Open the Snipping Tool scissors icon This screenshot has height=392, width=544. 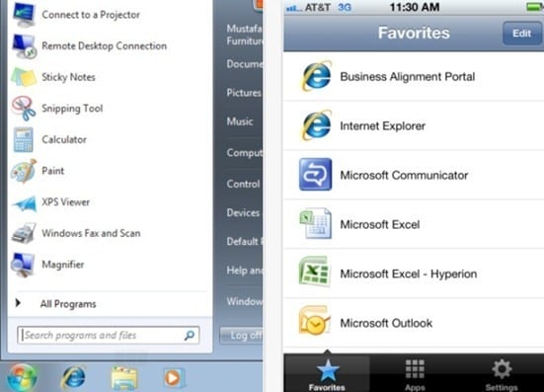24,109
